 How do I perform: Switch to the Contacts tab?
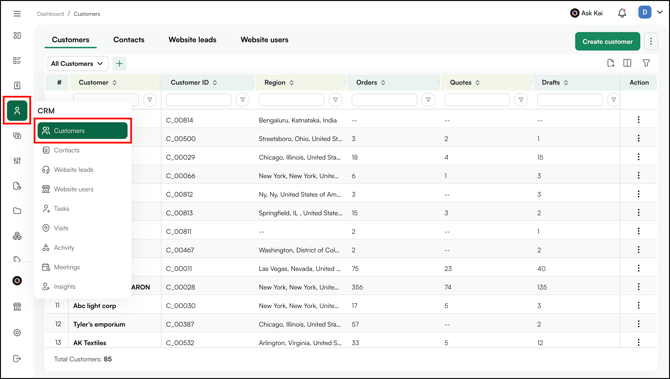[x=129, y=40]
